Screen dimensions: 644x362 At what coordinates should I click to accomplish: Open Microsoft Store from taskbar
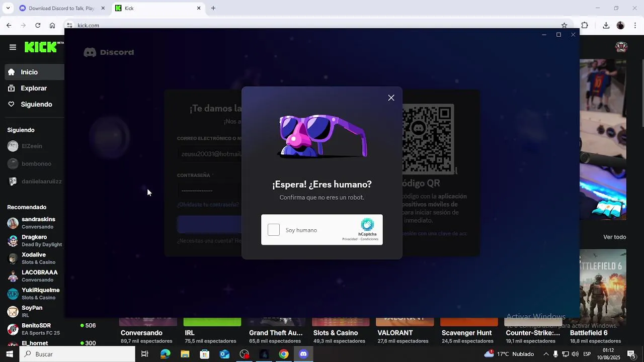[205, 354]
